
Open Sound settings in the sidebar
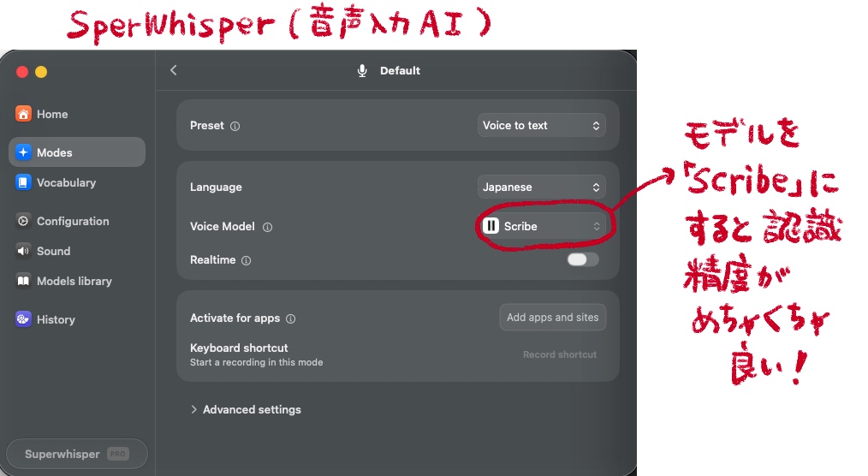coord(77,251)
